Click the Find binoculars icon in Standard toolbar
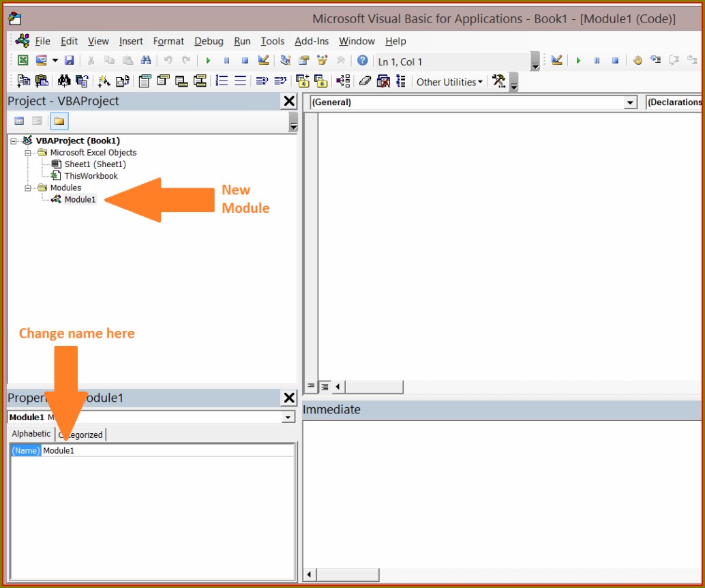 click(x=146, y=60)
